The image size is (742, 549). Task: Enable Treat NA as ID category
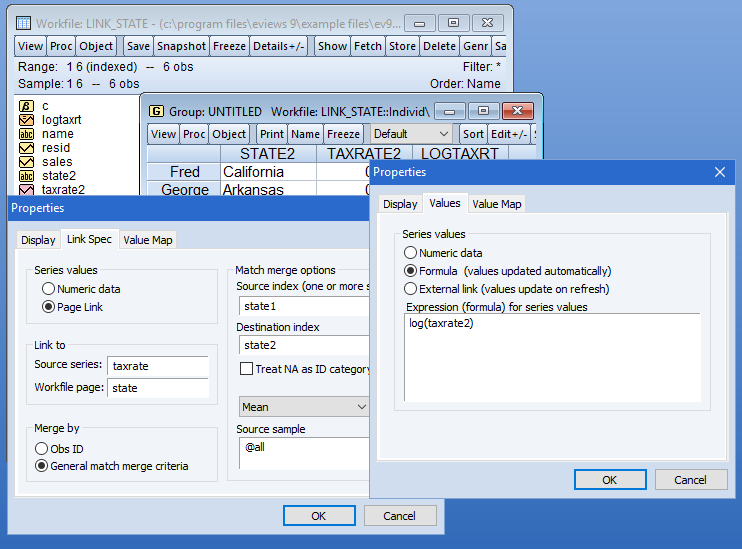(247, 369)
